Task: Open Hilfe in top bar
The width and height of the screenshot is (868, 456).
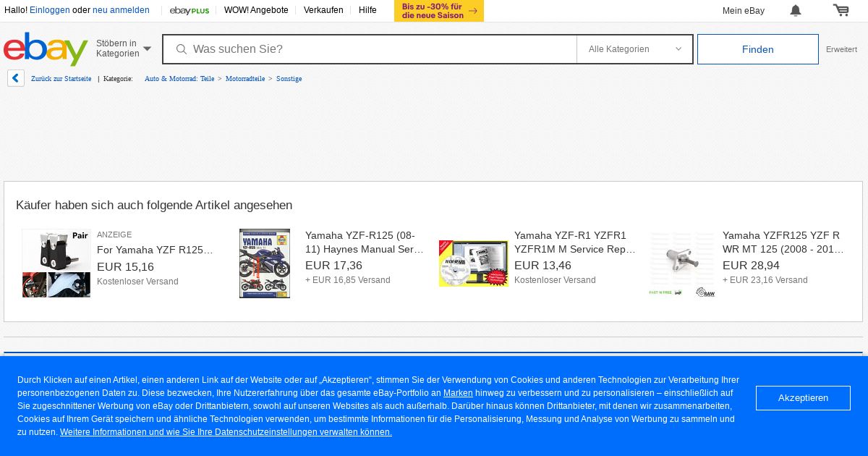Action: click(367, 10)
